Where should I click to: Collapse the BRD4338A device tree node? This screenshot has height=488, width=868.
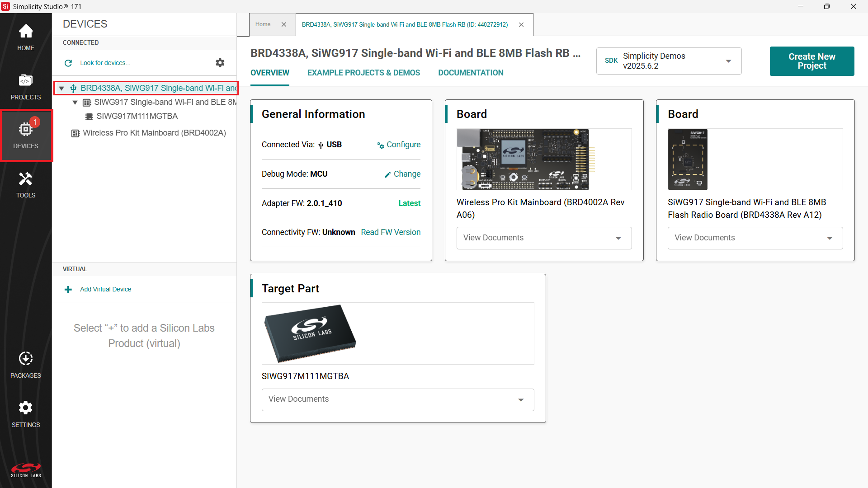[x=61, y=89]
